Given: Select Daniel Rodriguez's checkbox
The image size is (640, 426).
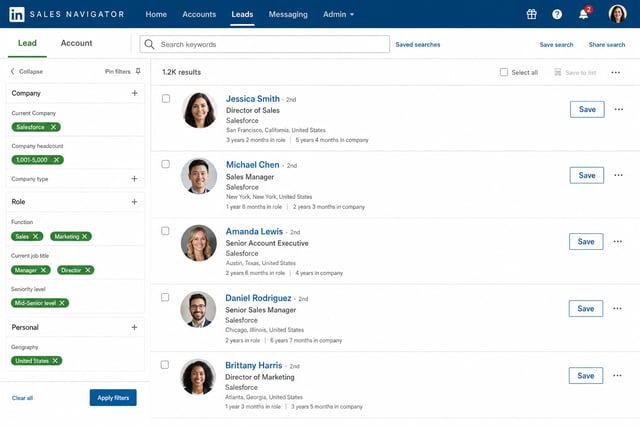Looking at the screenshot, I should point(165,297).
